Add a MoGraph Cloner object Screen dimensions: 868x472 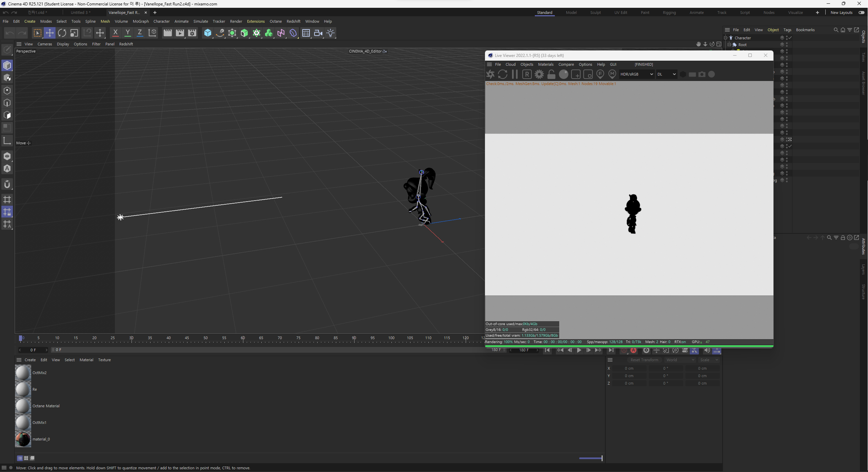(x=257, y=33)
